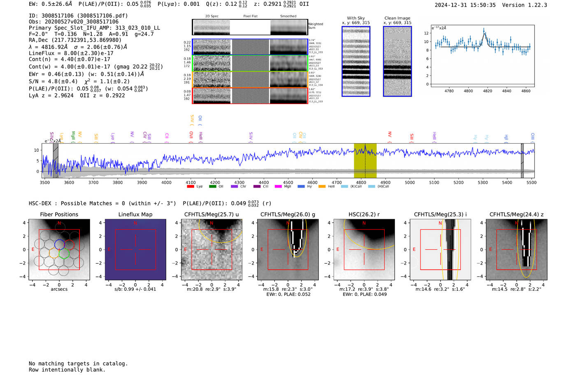
Task: Click the S/N = 4.8(±0.4) line
Action: (x=79, y=81)
